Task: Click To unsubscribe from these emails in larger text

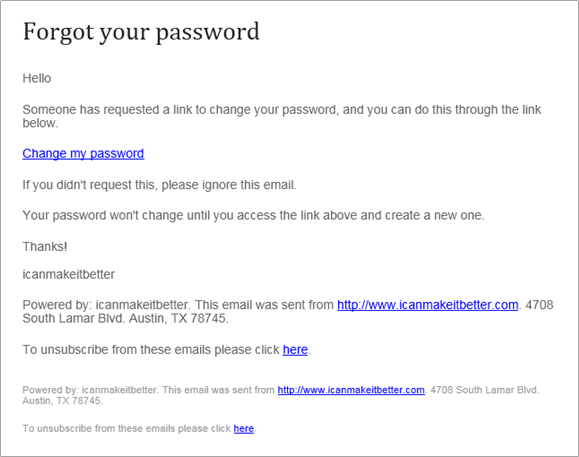Action: coord(151,350)
